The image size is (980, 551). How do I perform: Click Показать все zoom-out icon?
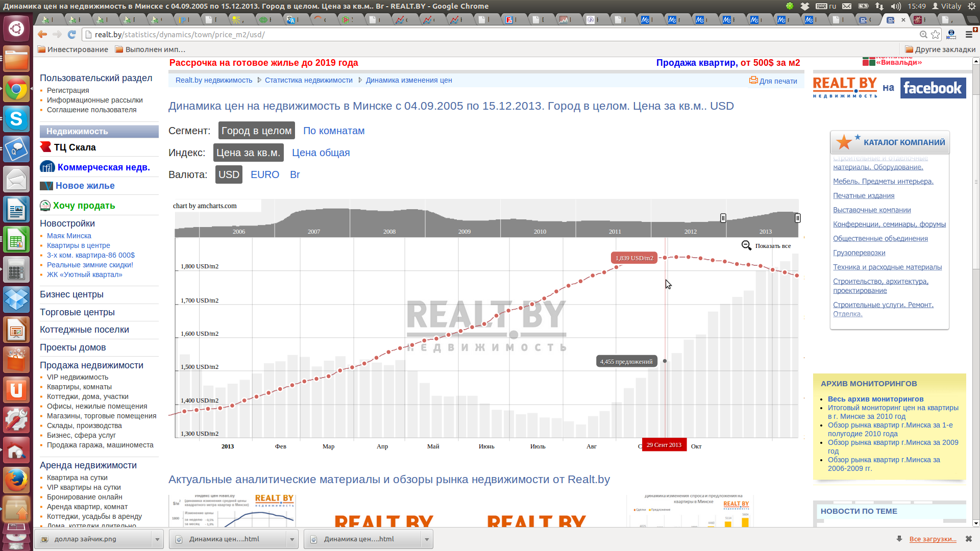(746, 245)
